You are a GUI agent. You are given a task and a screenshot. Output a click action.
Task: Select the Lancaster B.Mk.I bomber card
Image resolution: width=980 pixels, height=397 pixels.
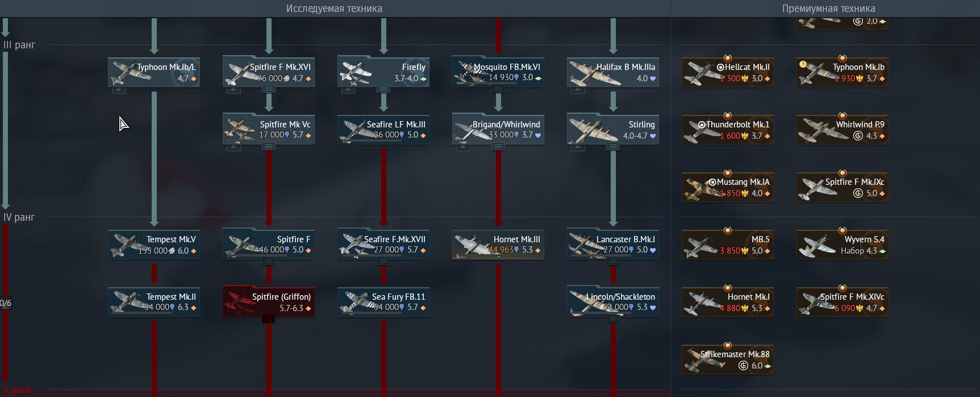pyautogui.click(x=613, y=245)
